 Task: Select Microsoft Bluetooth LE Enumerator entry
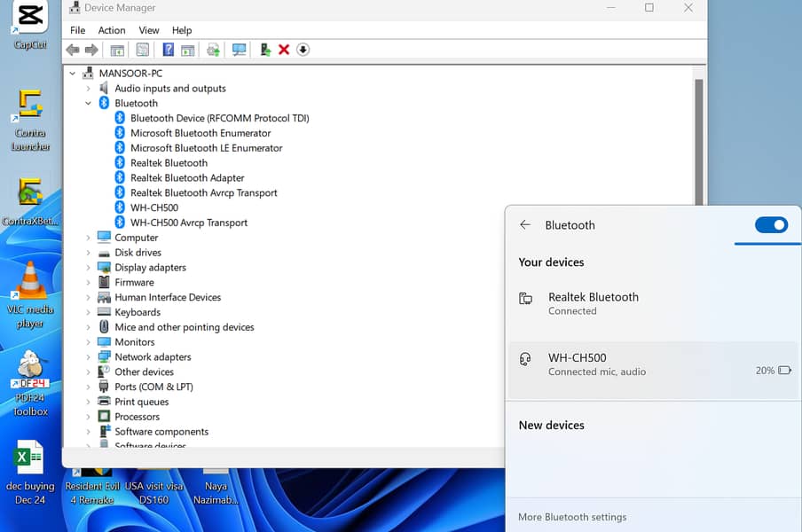click(x=206, y=148)
